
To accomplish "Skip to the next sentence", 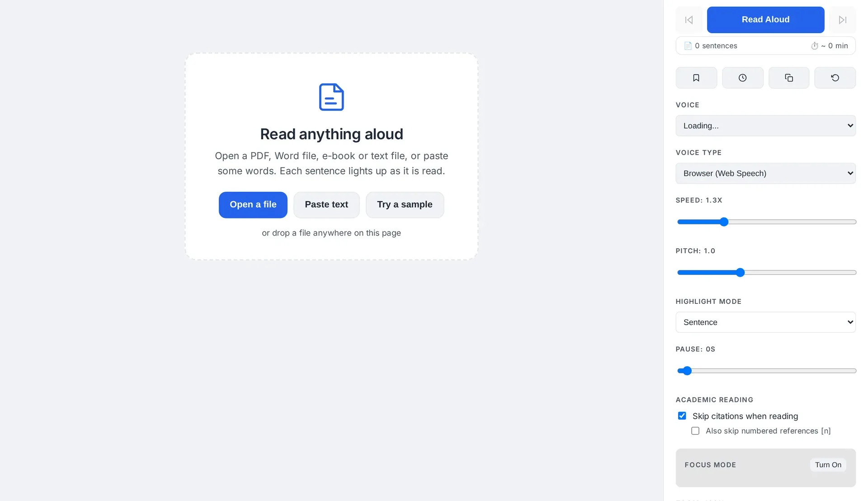I will pyautogui.click(x=842, y=20).
